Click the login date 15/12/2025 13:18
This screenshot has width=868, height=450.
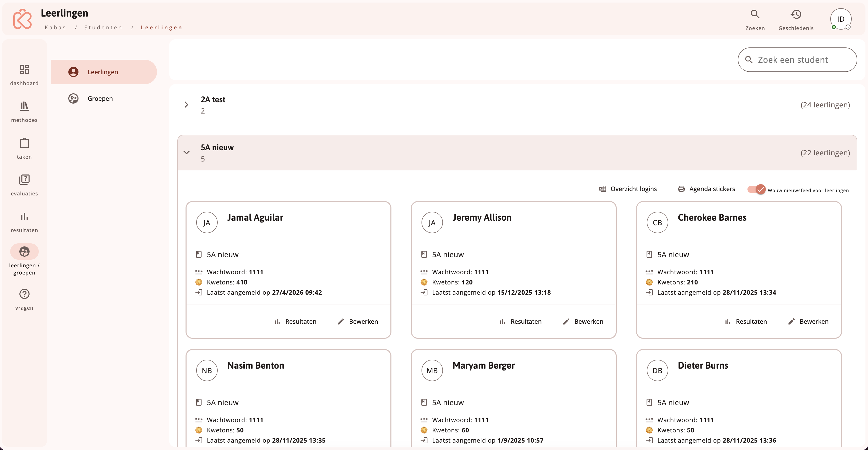524,292
